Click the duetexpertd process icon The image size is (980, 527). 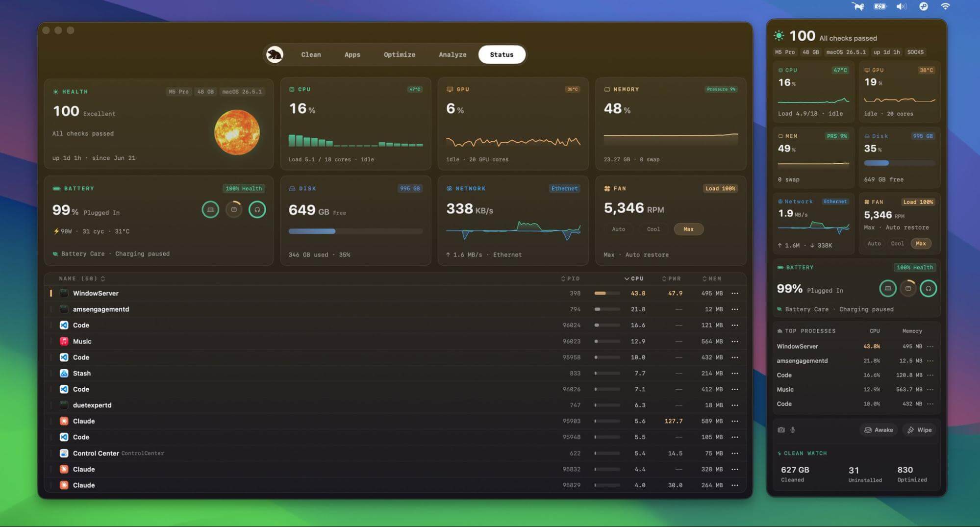[x=64, y=405]
